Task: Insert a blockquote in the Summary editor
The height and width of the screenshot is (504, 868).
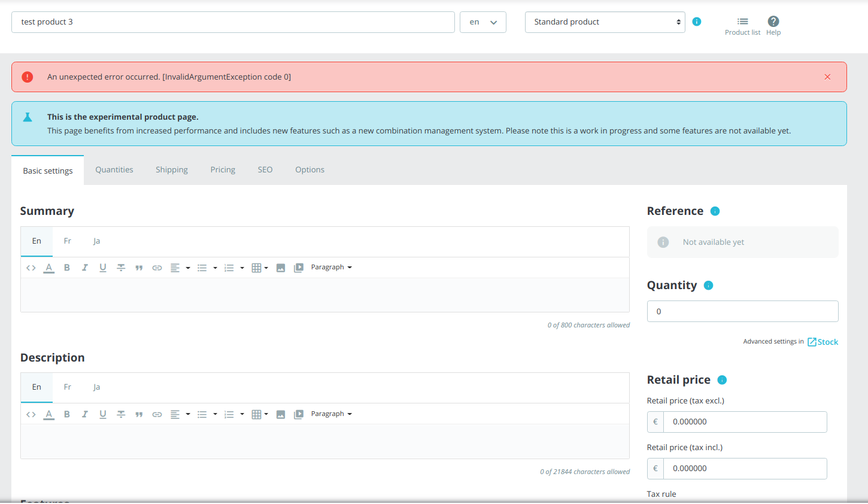Action: (138, 267)
